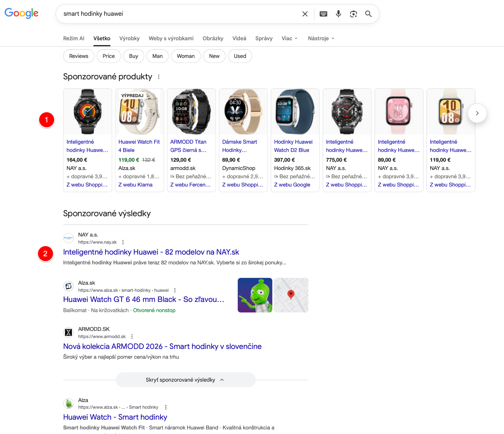Switch to Režim AI tab

tap(74, 38)
